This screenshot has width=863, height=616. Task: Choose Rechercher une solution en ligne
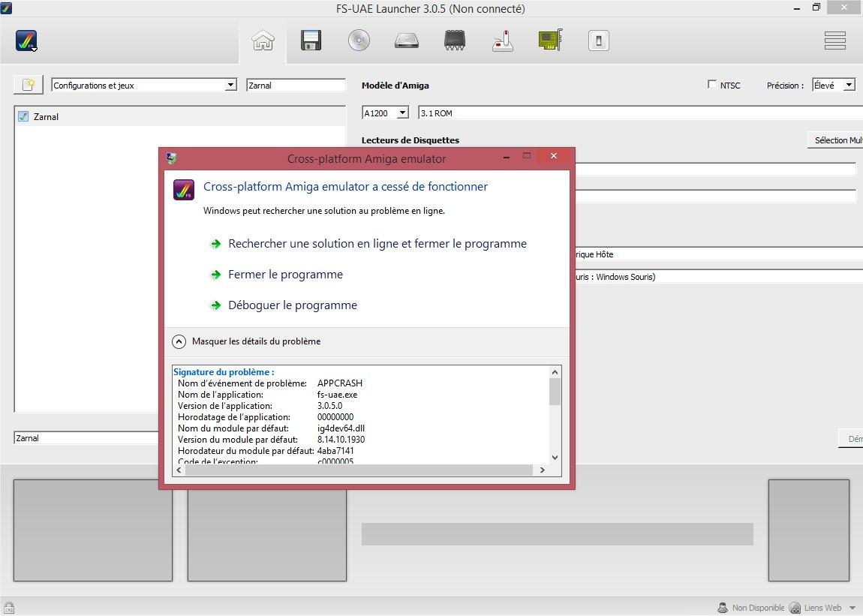377,243
